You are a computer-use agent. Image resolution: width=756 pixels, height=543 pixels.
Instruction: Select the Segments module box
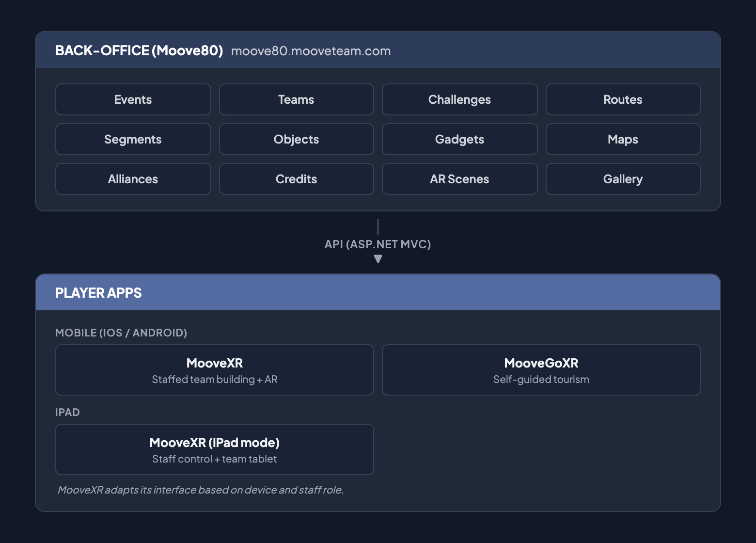tap(133, 139)
